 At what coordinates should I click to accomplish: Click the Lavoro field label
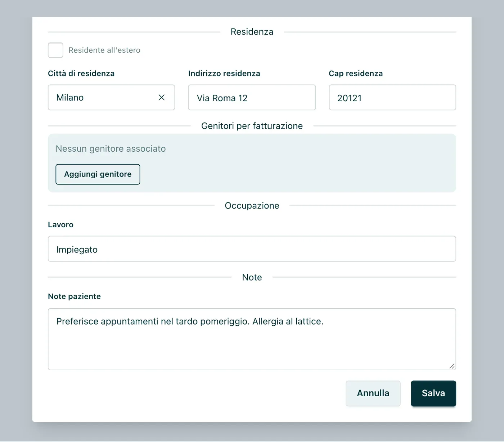click(60, 225)
